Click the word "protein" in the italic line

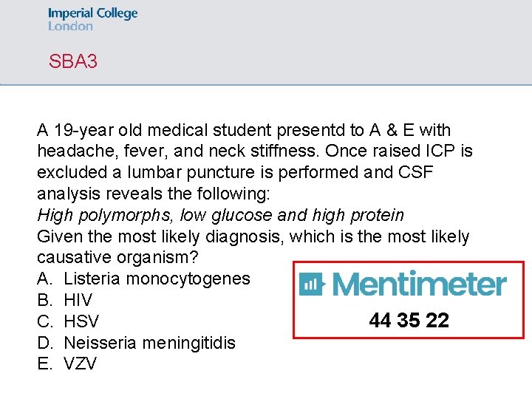point(377,215)
